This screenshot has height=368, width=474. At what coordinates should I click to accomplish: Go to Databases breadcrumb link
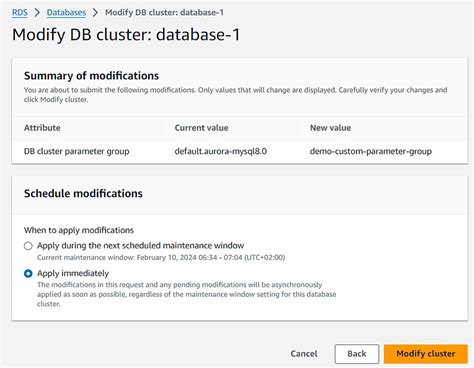[x=66, y=13]
